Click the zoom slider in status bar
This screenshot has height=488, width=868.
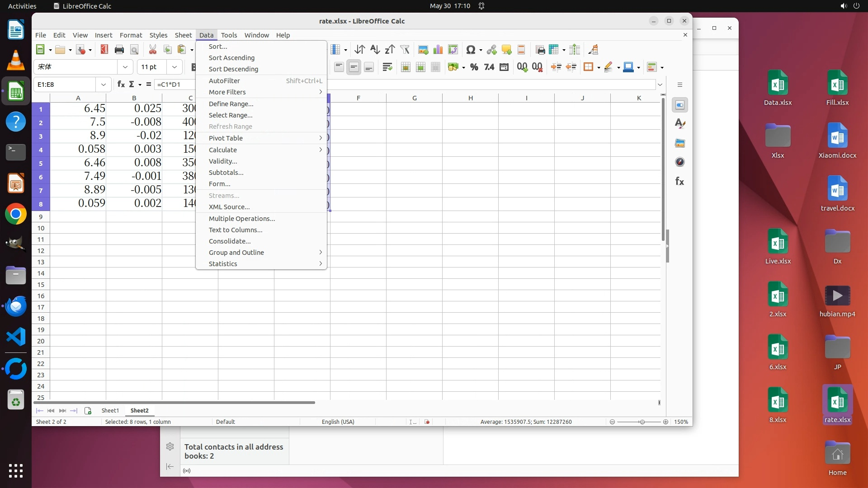641,422
